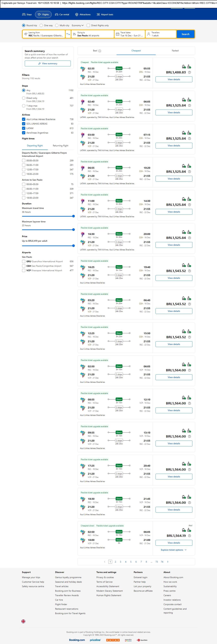The image size is (217, 644).
Task: Click the info icon next to Best tab
Action: [x=100, y=51]
